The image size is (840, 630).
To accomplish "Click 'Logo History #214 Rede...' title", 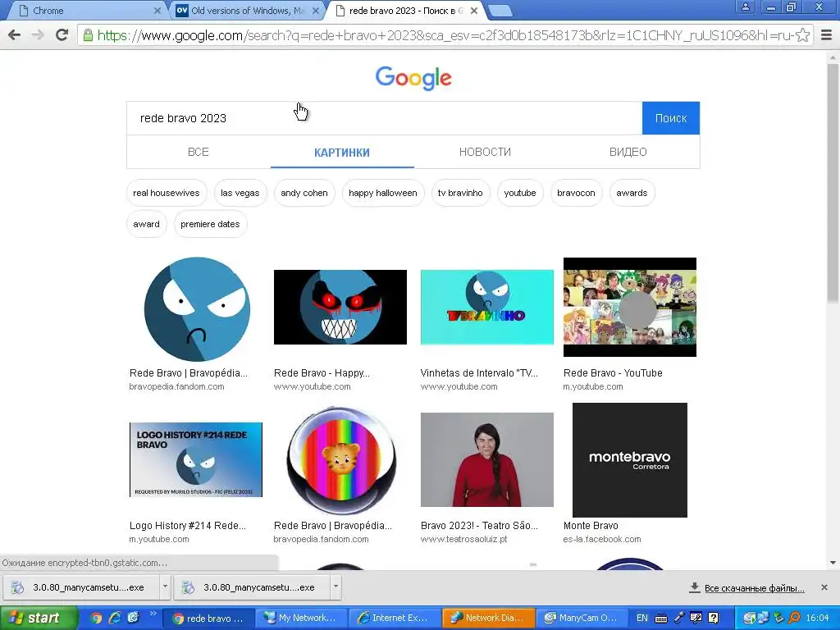I will tap(188, 526).
